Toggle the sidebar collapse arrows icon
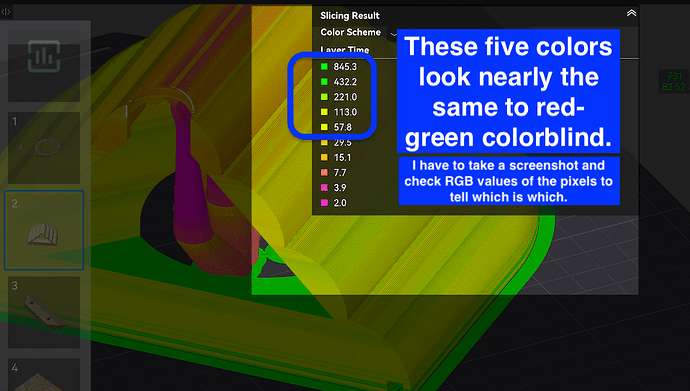The height and width of the screenshot is (391, 690). [x=6, y=11]
